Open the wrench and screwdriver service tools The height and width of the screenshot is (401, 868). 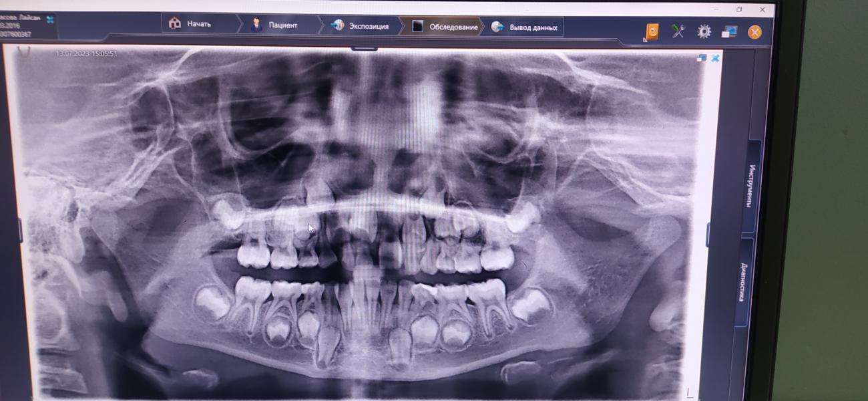(678, 31)
